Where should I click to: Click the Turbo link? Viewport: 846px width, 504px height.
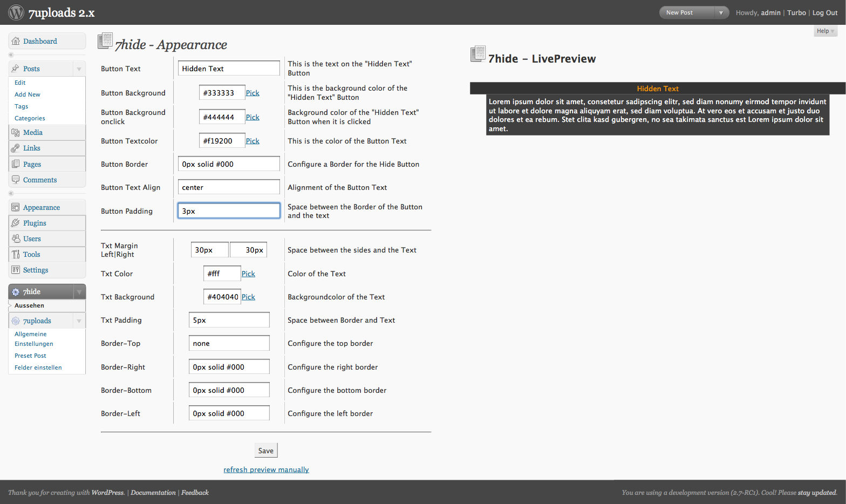[796, 13]
